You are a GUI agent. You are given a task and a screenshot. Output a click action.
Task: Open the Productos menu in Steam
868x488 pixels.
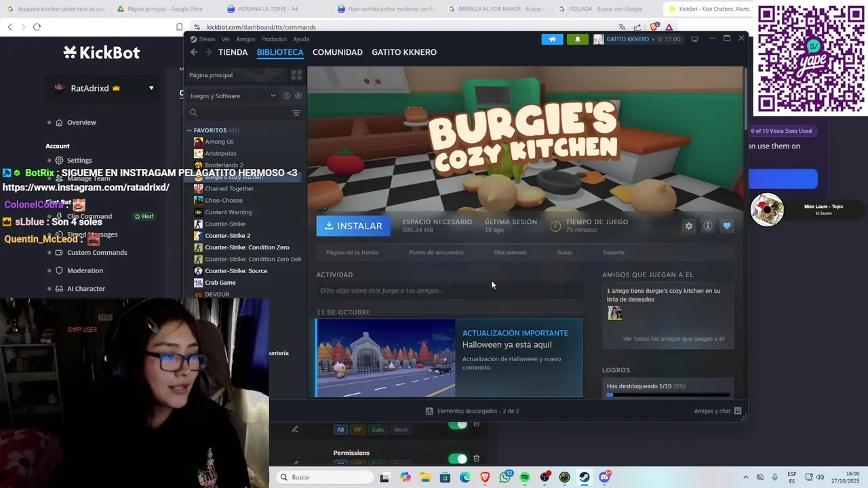[x=274, y=39]
